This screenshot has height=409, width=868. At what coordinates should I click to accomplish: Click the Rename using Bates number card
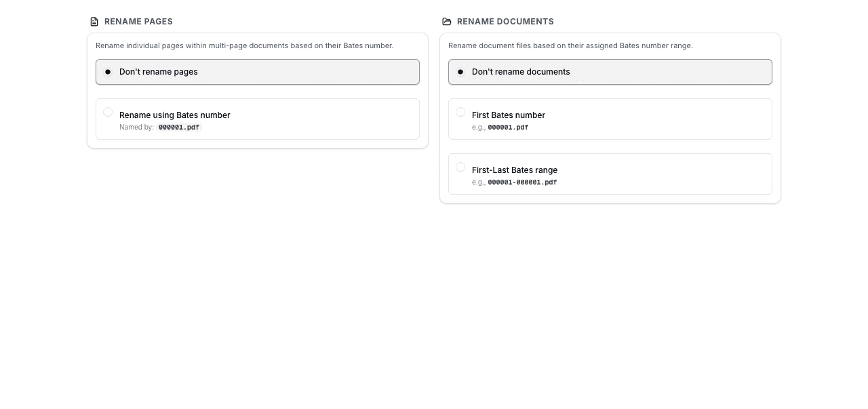tap(258, 119)
